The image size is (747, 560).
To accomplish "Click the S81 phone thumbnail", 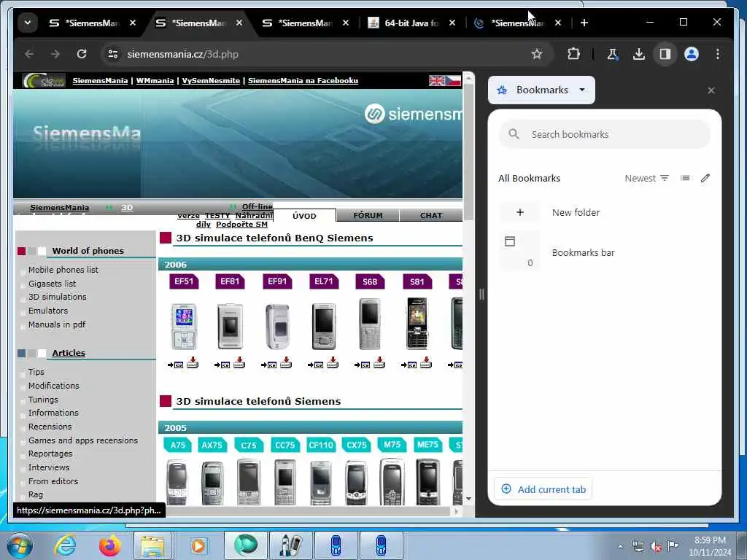I will coord(417,324).
